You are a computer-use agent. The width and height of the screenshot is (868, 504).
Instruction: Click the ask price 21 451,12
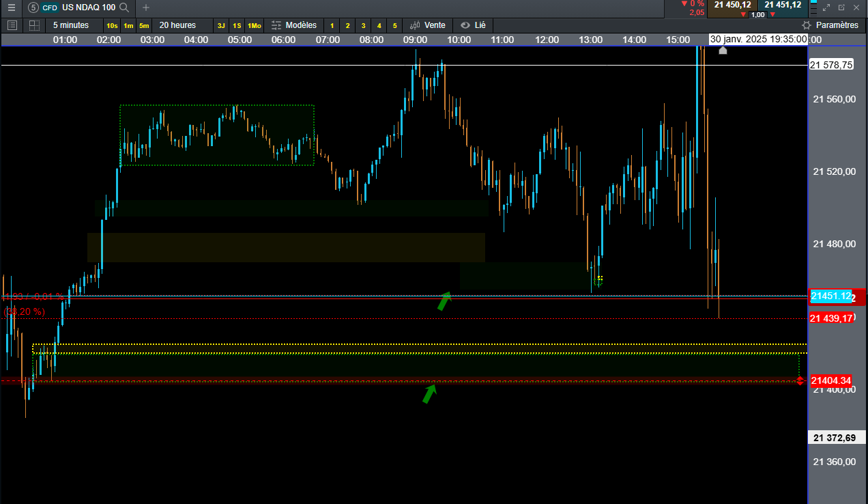pyautogui.click(x=783, y=5)
